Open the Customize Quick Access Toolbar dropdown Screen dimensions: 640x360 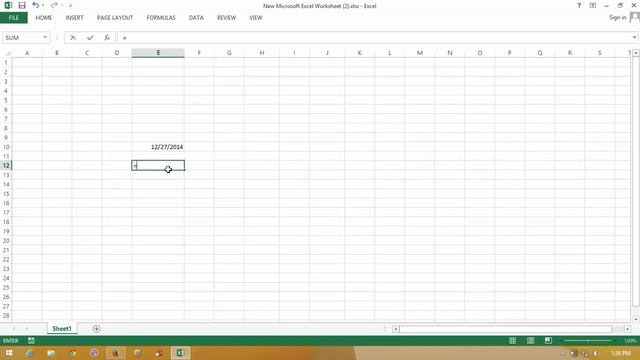[x=70, y=6]
